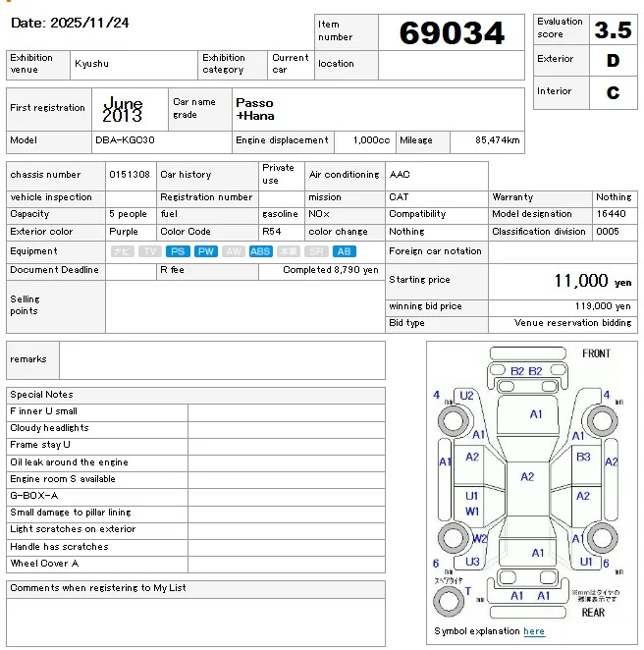Screen dimensions: 644x650
Task: Click the item number 69034
Action: click(x=452, y=33)
